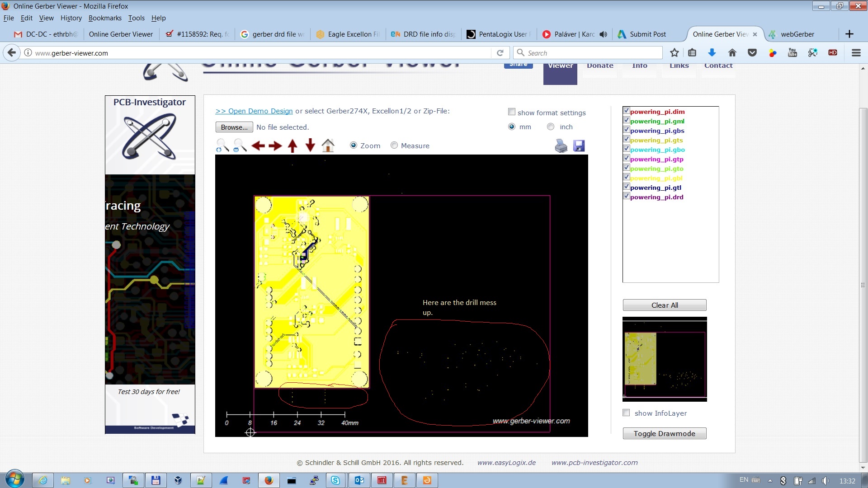Open the Bookmarks menu
The width and height of the screenshot is (868, 488).
pos(105,18)
